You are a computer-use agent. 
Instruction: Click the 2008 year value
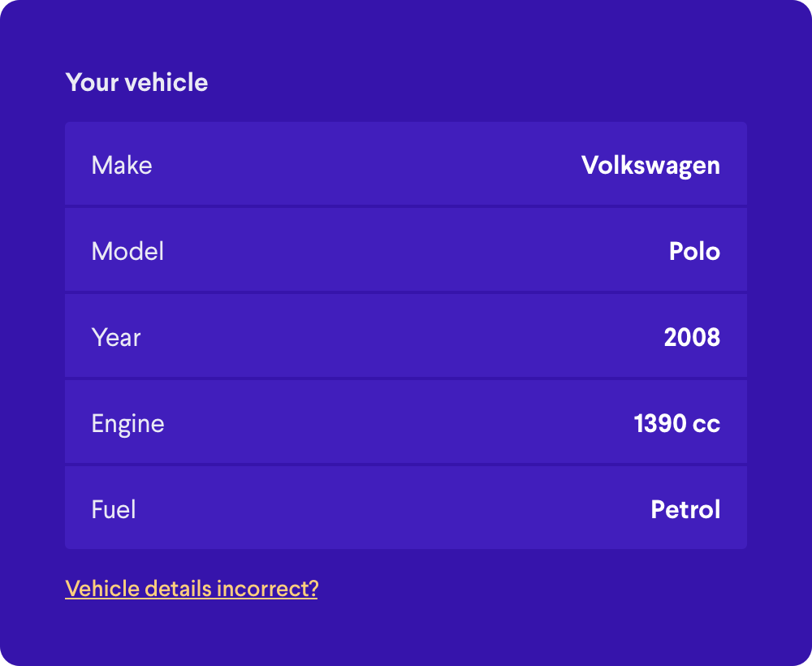[692, 337]
